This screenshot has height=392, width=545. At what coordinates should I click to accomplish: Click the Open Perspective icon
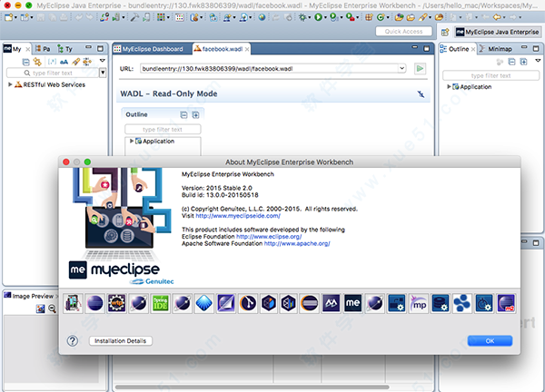[x=445, y=33]
